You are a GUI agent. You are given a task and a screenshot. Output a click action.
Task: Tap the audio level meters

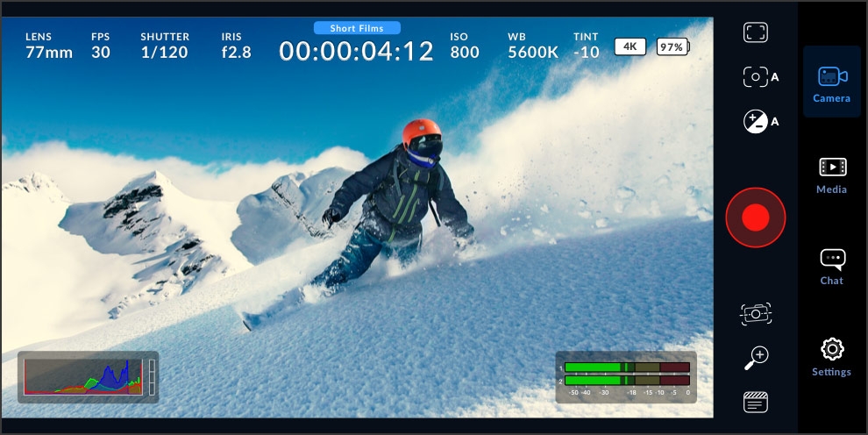[x=626, y=377]
